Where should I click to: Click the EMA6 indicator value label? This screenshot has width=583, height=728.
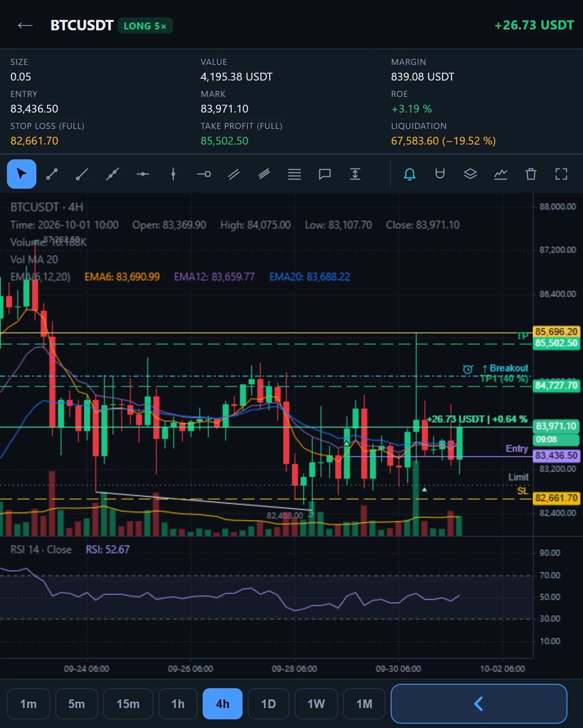[x=122, y=277]
